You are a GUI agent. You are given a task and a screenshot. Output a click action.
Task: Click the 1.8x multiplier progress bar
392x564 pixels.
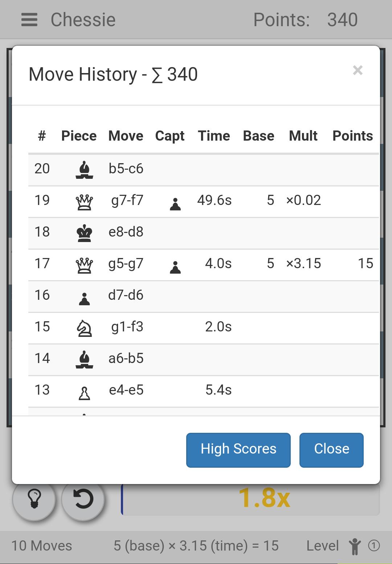[250, 498]
